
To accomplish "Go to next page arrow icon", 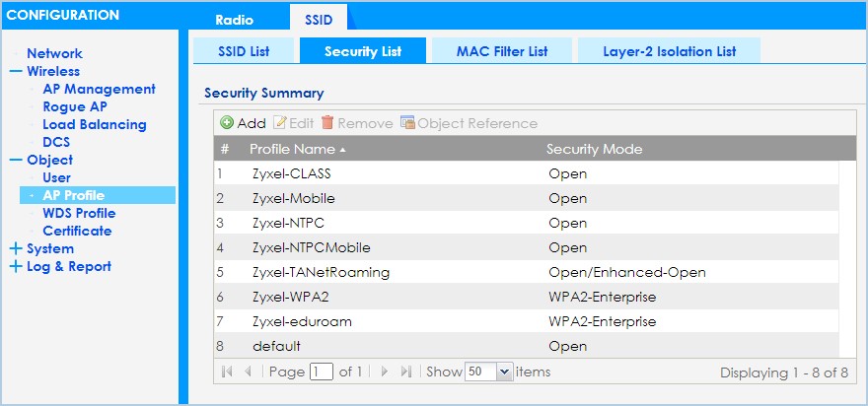I will pyautogui.click(x=385, y=372).
